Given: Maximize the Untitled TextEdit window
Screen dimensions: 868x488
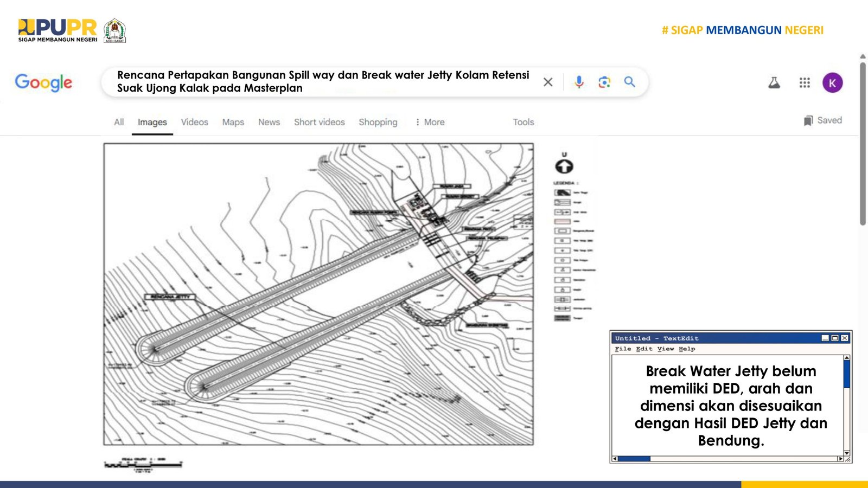Looking at the screenshot, I should click(835, 338).
